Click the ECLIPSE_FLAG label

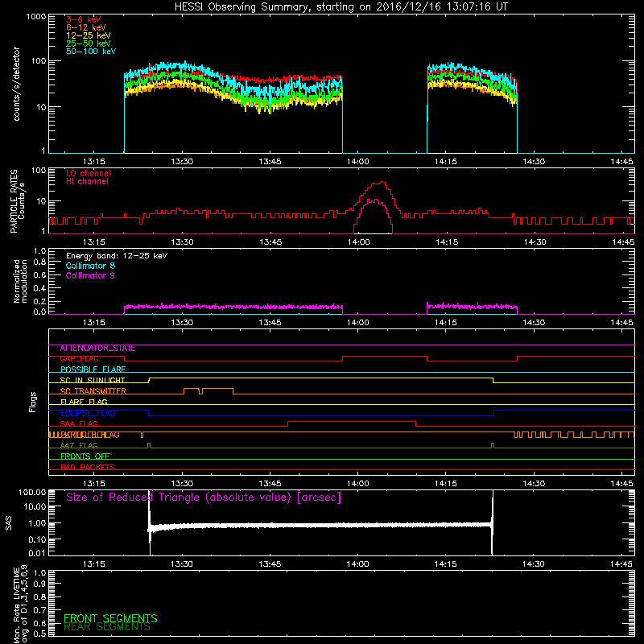tap(88, 413)
